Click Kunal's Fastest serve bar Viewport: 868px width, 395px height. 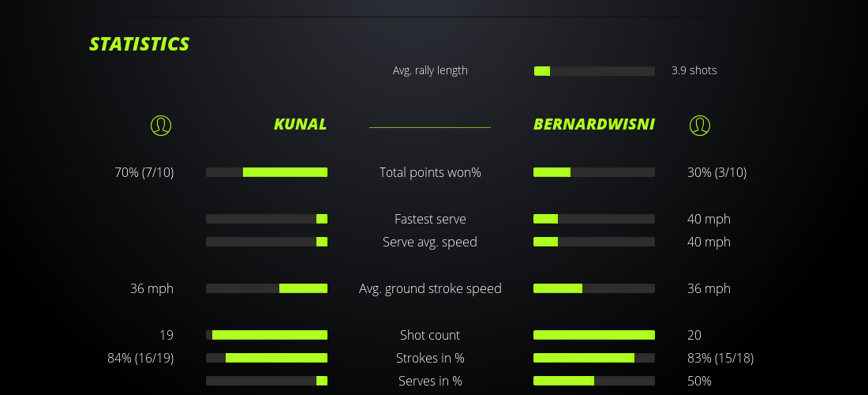click(267, 219)
